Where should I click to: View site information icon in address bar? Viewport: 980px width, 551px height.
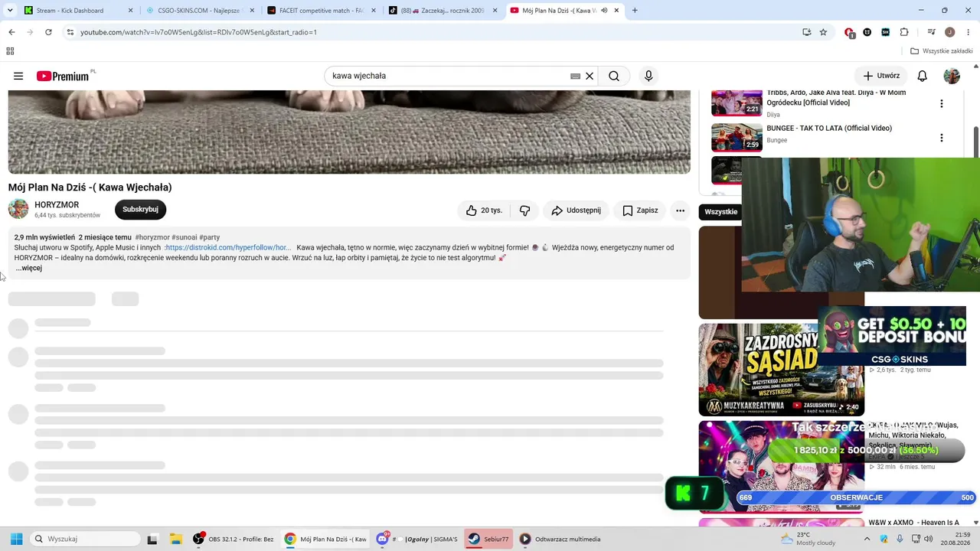point(70,32)
